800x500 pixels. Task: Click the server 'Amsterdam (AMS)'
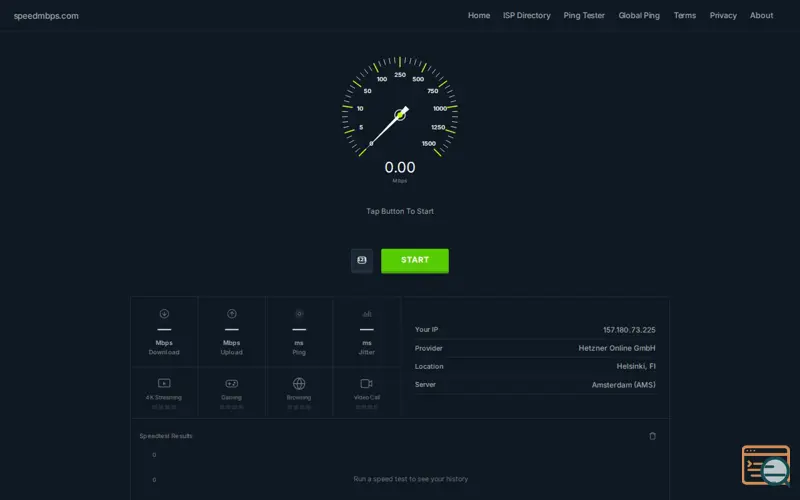(623, 385)
